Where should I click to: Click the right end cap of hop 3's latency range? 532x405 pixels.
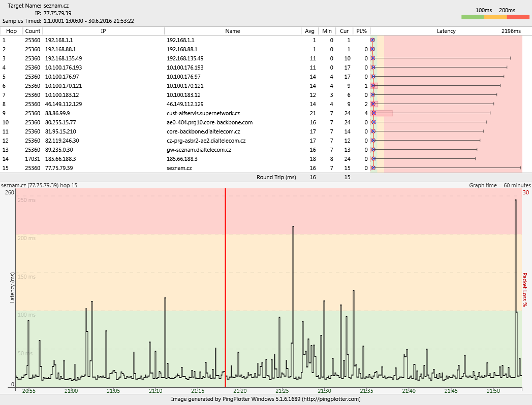pyautogui.click(x=510, y=58)
